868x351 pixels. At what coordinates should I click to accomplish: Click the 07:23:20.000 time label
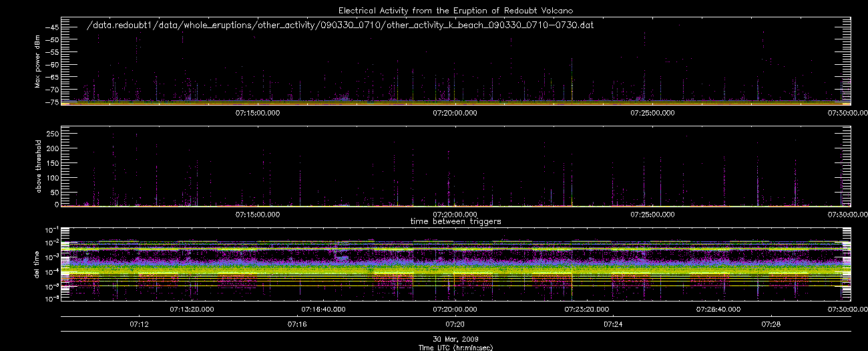[587, 309]
